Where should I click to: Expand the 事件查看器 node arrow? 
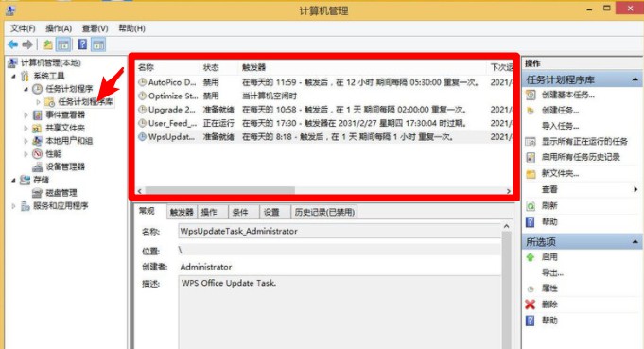tap(26, 115)
